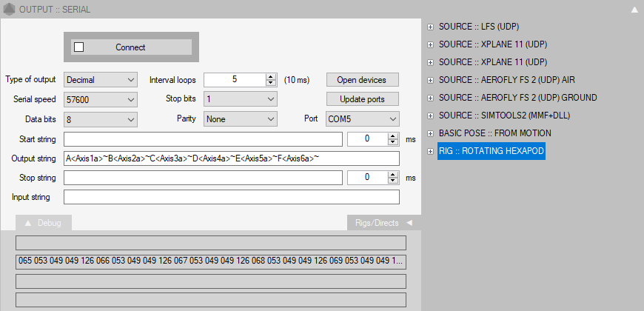The height and width of the screenshot is (311, 644).
Task: Click in the Output string field
Action: (x=231, y=158)
